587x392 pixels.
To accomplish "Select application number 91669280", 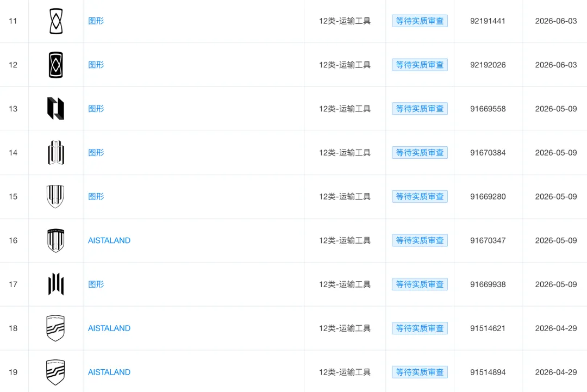I will [488, 197].
